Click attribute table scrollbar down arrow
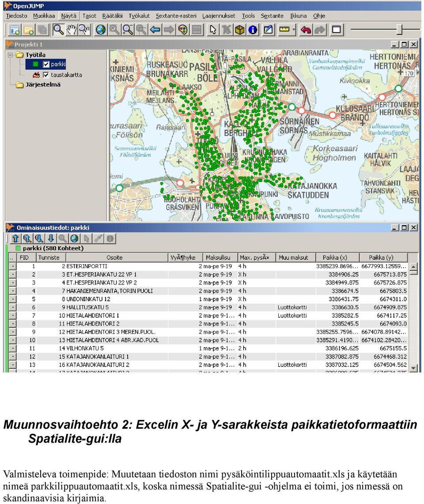 pos(414,368)
